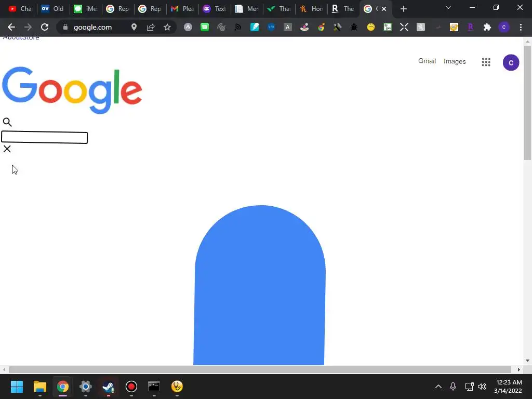Open the teal highlighter pen extension
532x399 pixels.
(255, 27)
